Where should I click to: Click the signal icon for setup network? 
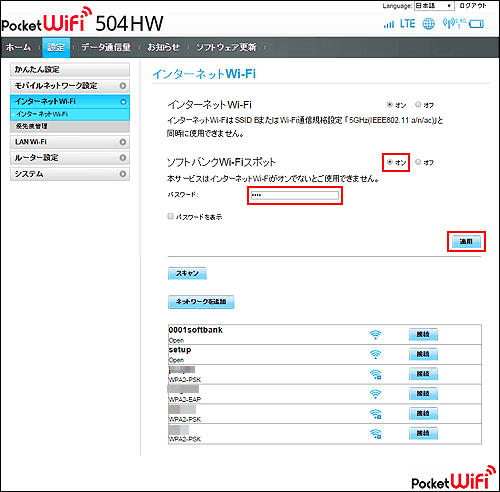(375, 354)
